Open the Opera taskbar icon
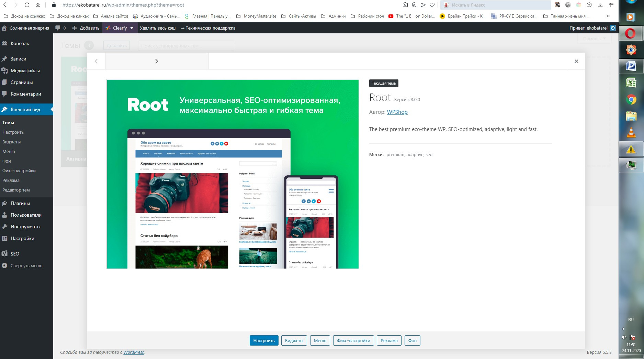This screenshot has width=644, height=359. coord(631,34)
